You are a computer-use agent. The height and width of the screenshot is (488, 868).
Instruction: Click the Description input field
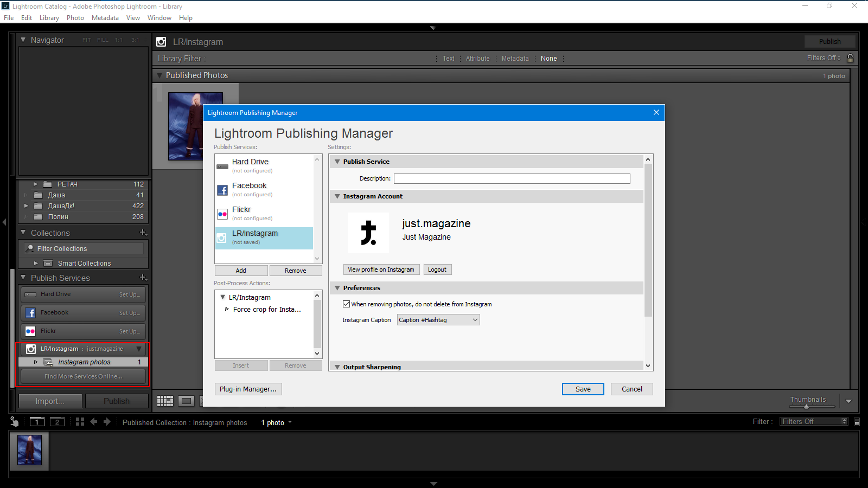[x=512, y=178]
